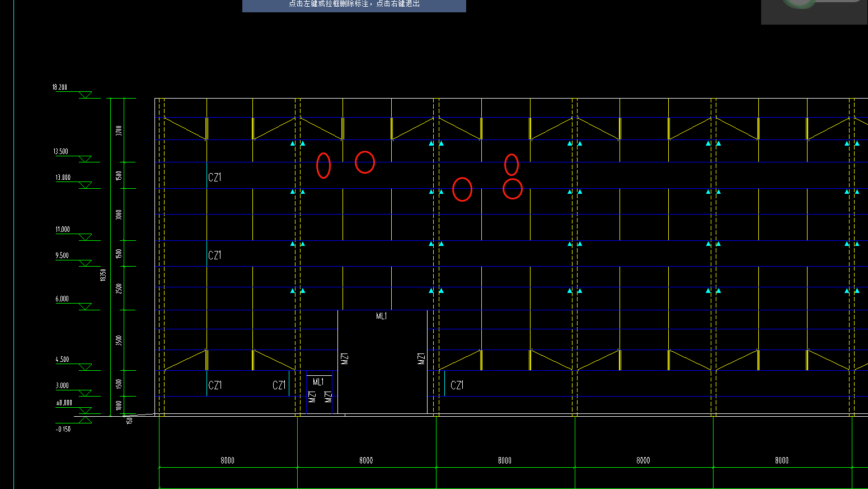The width and height of the screenshot is (868, 489).
Task: Click the 3000 vertical dimension text
Action: click(119, 215)
